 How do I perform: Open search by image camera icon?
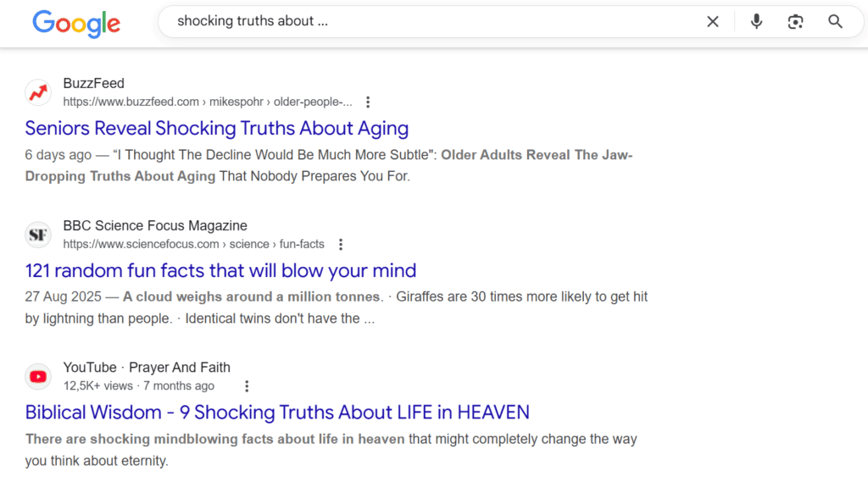pyautogui.click(x=795, y=22)
